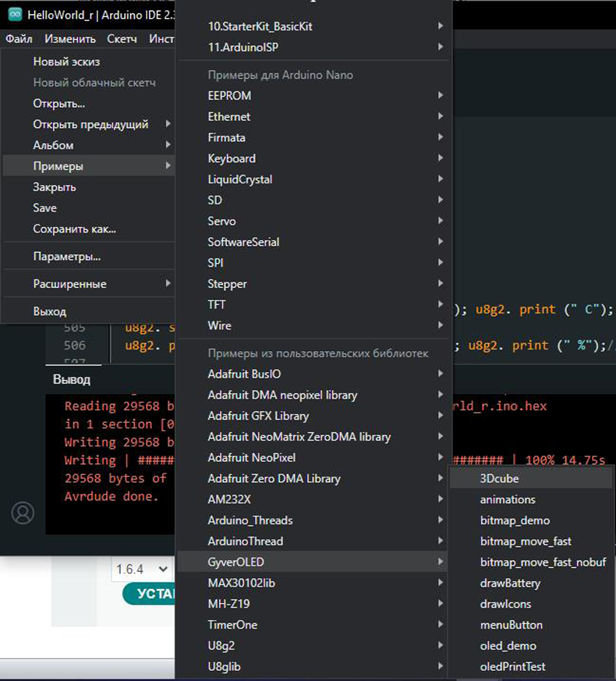The image size is (616, 681).
Task: Open Параметры... settings entry
Action: coord(89,256)
